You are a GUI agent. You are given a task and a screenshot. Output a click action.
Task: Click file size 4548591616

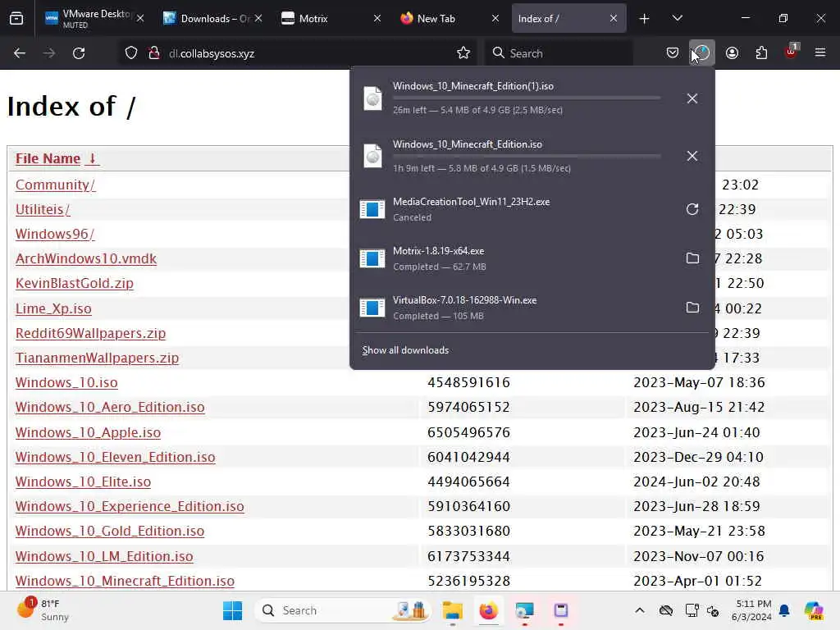point(468,382)
